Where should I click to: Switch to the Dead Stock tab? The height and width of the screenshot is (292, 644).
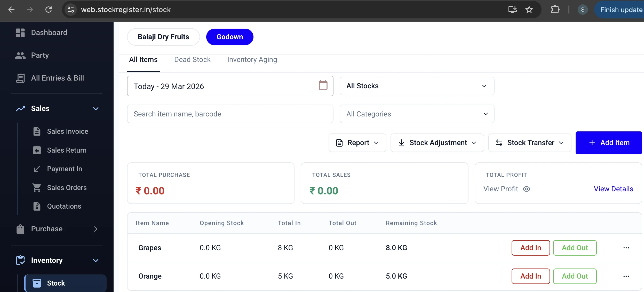[192, 59]
